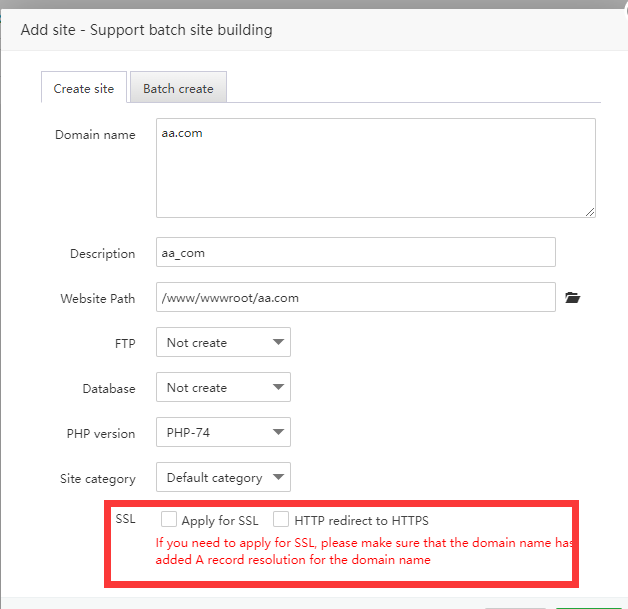This screenshot has width=628, height=609.
Task: Open the PHP-74 version dropdown
Action: [223, 433]
